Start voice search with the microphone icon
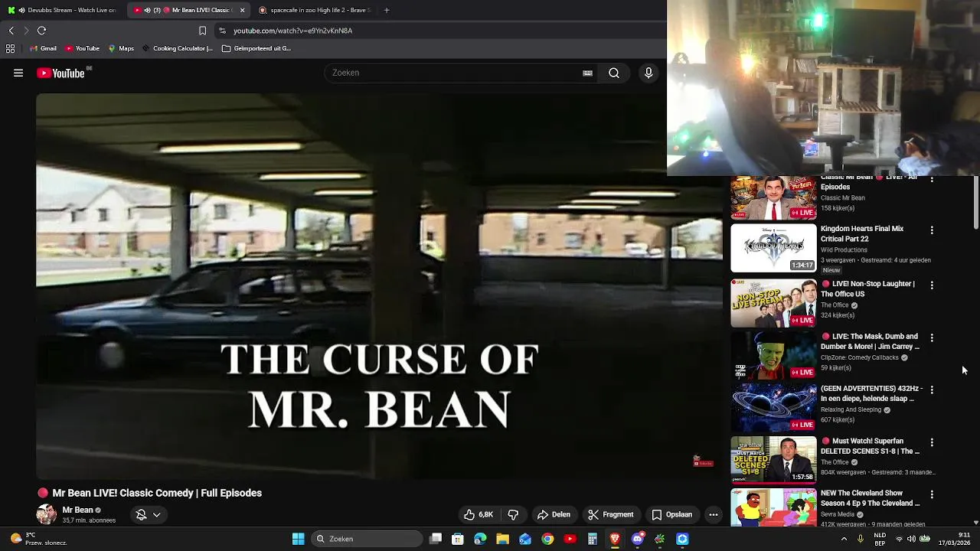The height and width of the screenshot is (551, 980). click(648, 73)
